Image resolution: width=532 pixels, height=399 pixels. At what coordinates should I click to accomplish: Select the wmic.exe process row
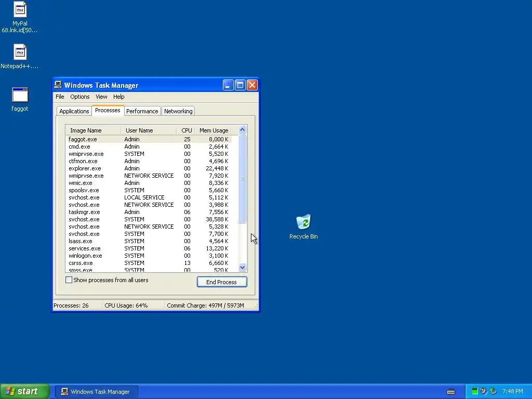tap(149, 183)
